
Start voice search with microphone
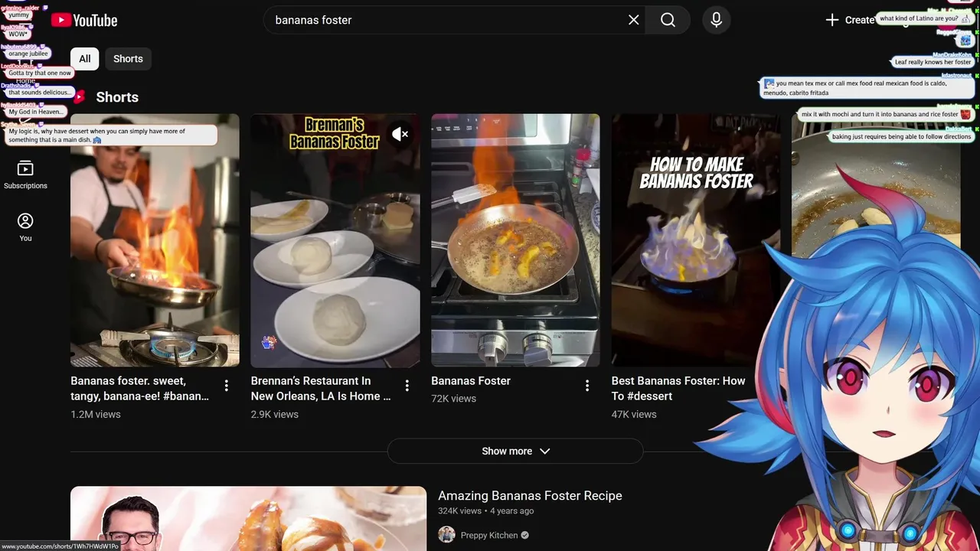point(716,20)
